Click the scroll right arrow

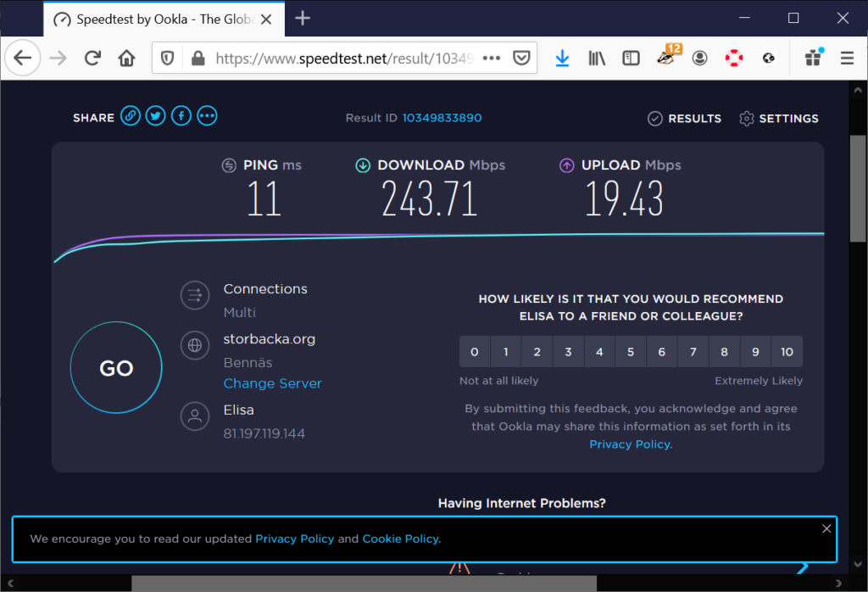pyautogui.click(x=838, y=584)
